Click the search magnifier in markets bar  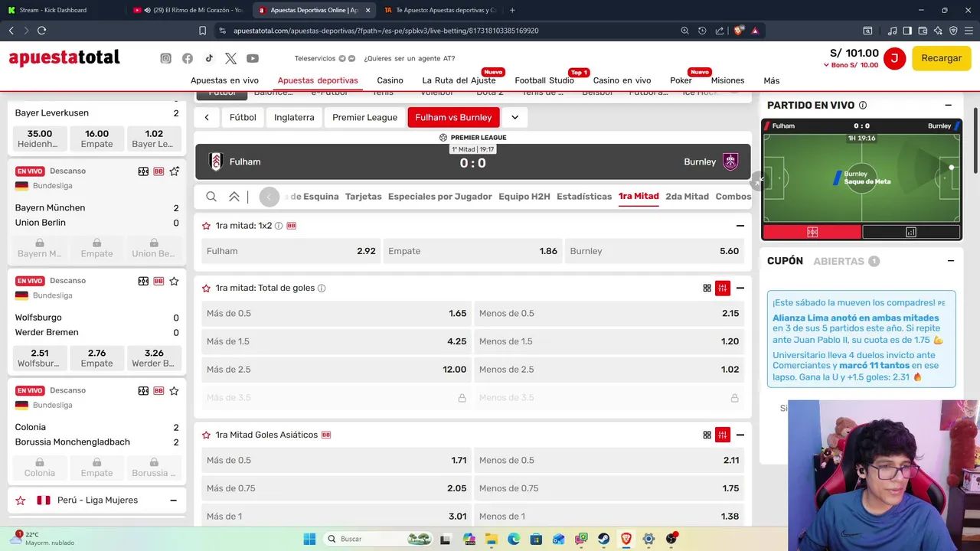click(x=211, y=197)
